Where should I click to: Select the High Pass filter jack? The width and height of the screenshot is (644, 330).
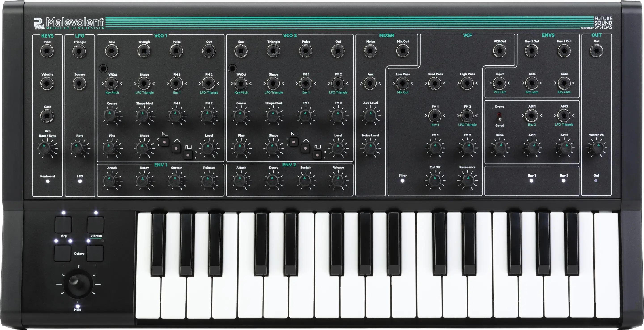(467, 83)
